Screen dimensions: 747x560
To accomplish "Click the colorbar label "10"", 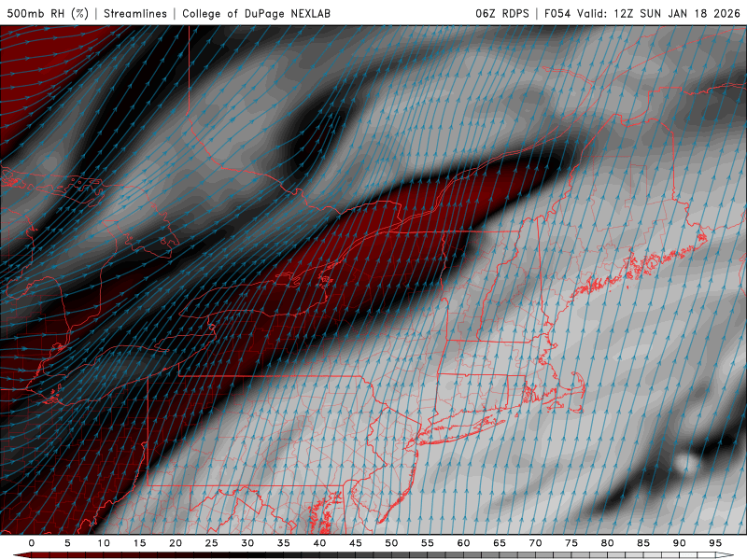I will 104,543.
